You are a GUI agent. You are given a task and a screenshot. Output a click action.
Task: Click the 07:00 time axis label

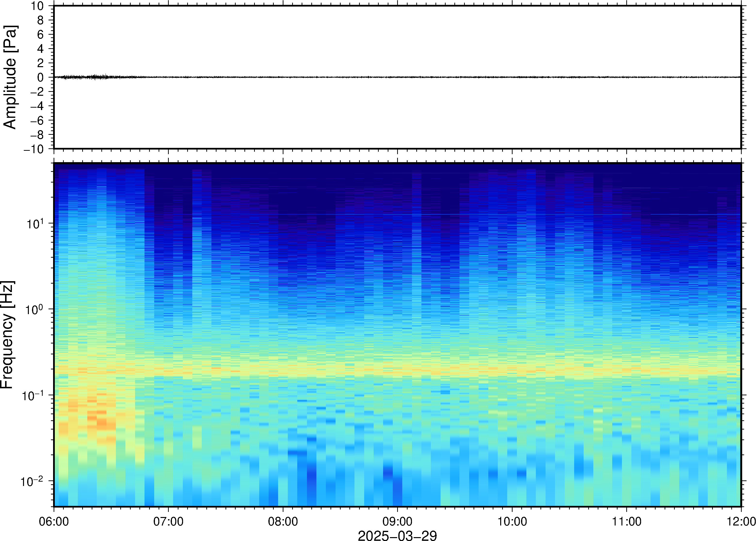point(168,521)
